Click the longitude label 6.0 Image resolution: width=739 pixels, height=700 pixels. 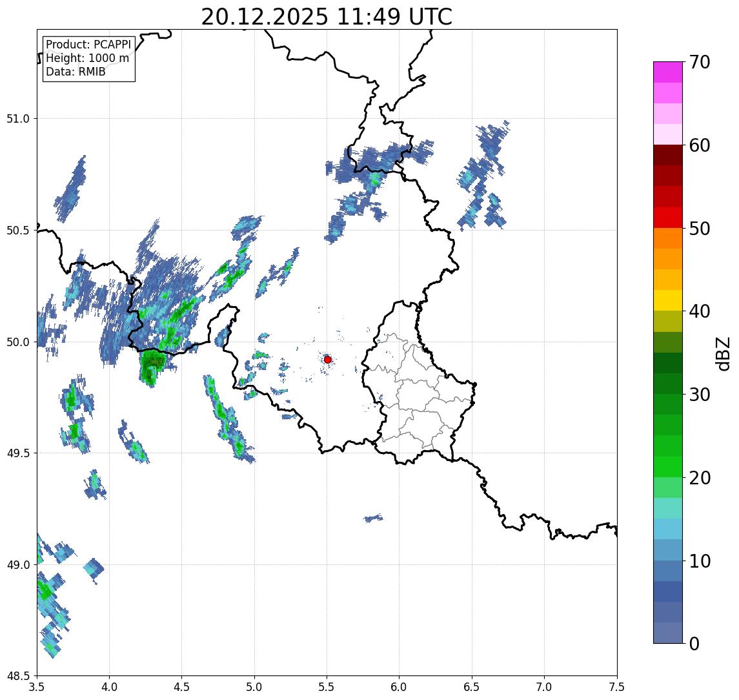(400, 687)
